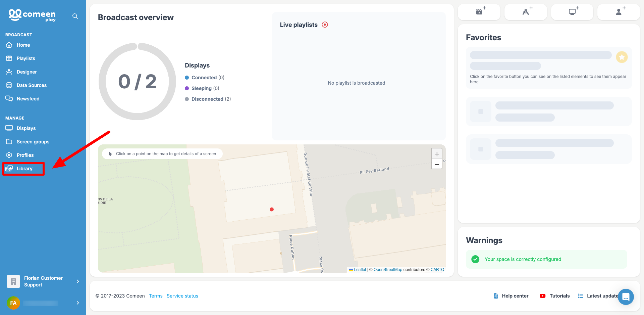Click 'Your space is correctly configured' message
Image resolution: width=644 pixels, height=315 pixels.
523,259
